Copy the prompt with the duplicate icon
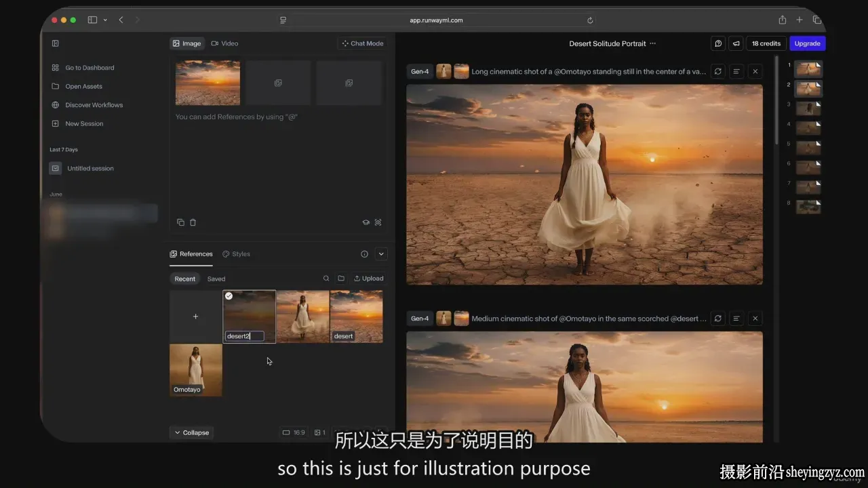 pos(180,222)
